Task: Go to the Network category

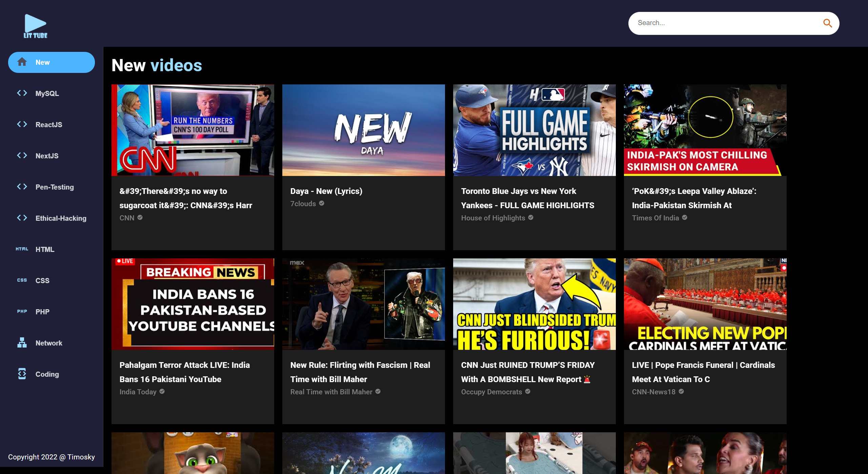Action: [x=52, y=343]
